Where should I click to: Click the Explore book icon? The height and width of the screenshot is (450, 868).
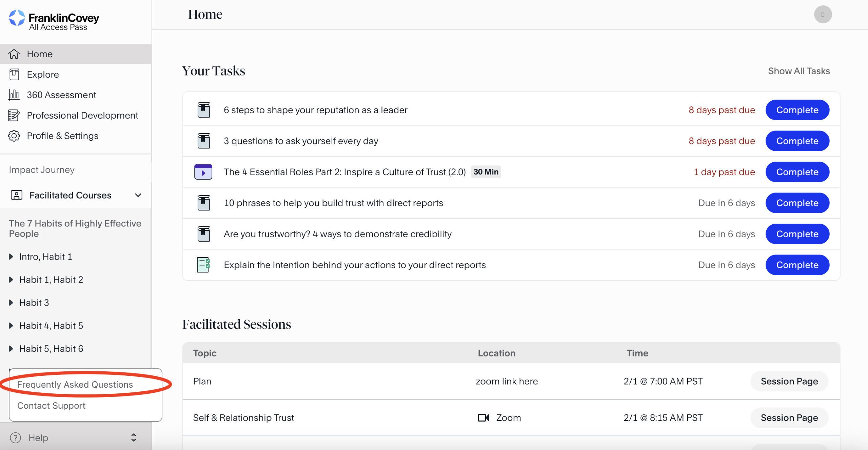click(x=14, y=74)
